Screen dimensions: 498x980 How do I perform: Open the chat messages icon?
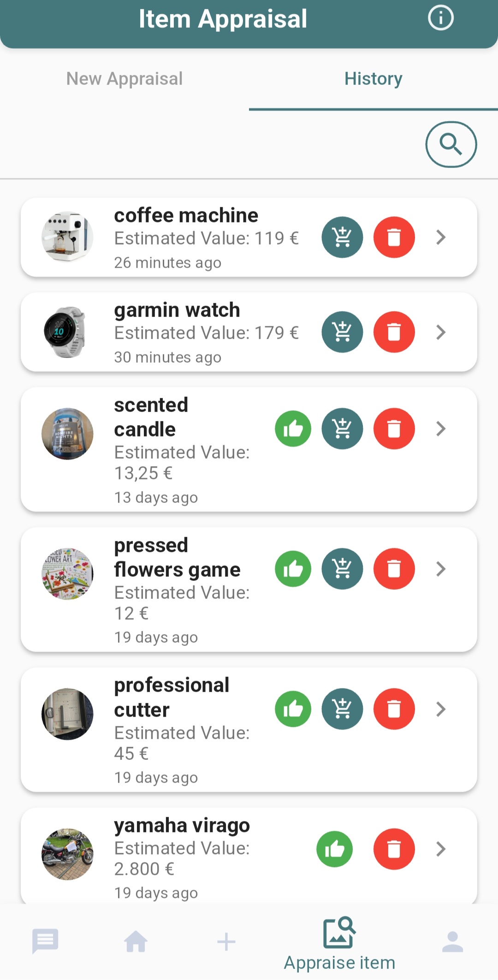[x=45, y=941]
